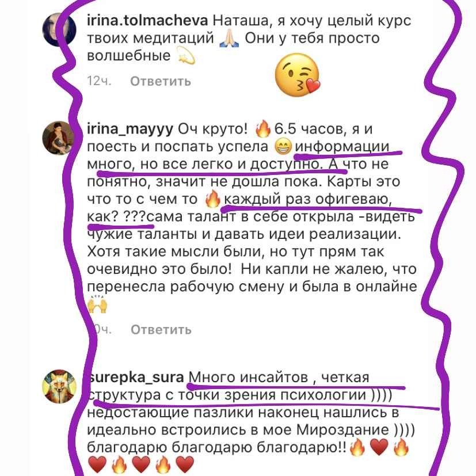Screen dimensions: 476x476
Task: Reply to irina_mayyy via Ответить
Action: coord(161,329)
